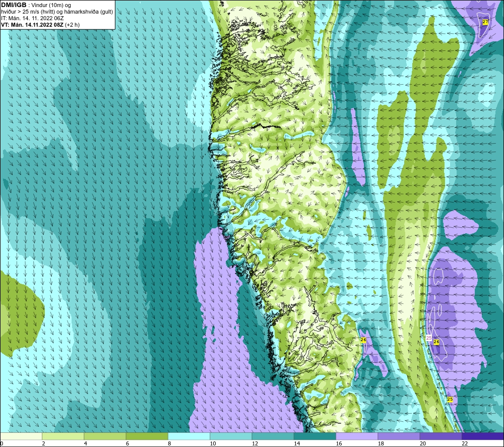This screenshot has height=447, width=504.
Task: Click the 'IT: Mán. 14. 11. 2022 06Z' line
Action: pyautogui.click(x=32, y=18)
